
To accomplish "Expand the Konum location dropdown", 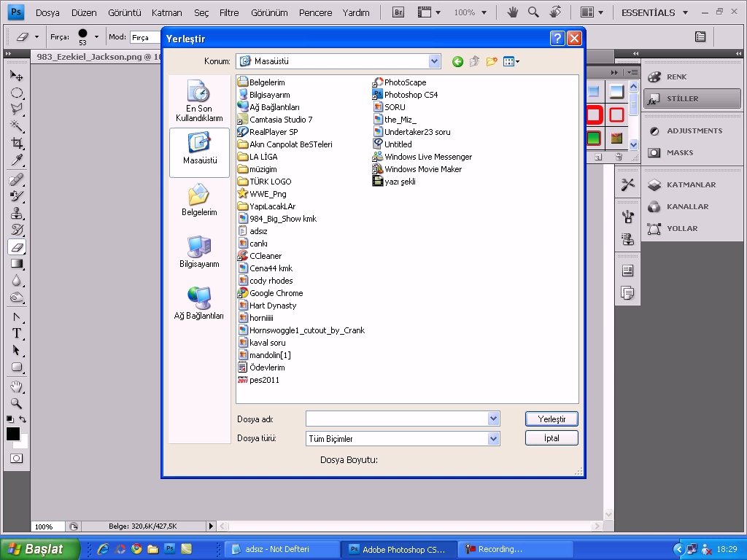I will click(434, 61).
